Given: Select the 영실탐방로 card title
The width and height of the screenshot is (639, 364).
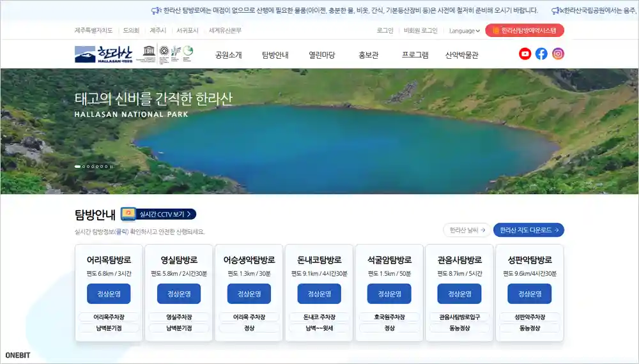Looking at the screenshot, I should coord(179,260).
